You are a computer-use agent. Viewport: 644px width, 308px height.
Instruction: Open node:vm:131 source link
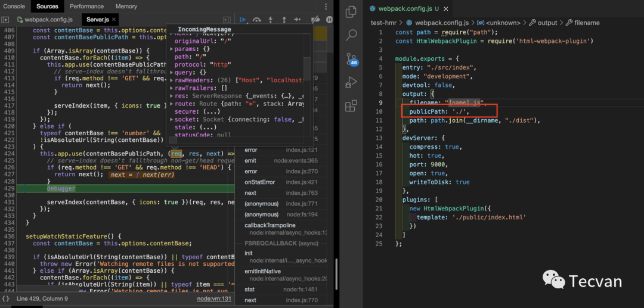pos(214,298)
